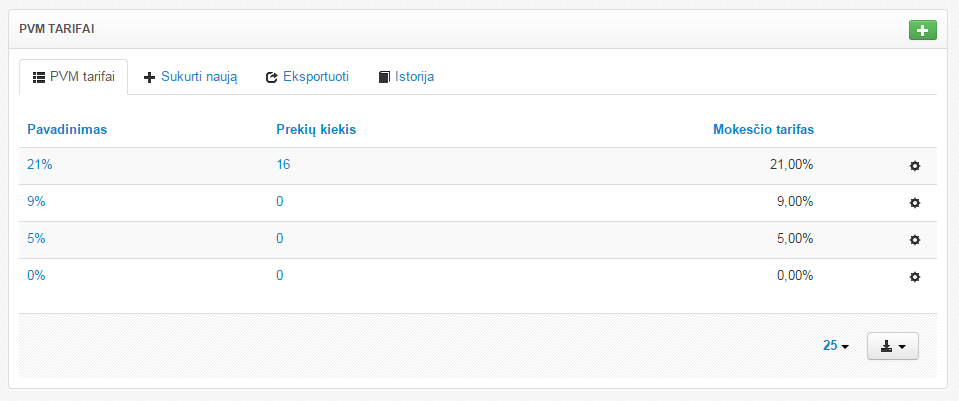Open the Istorija tab
This screenshot has height=401, width=959.
point(406,77)
